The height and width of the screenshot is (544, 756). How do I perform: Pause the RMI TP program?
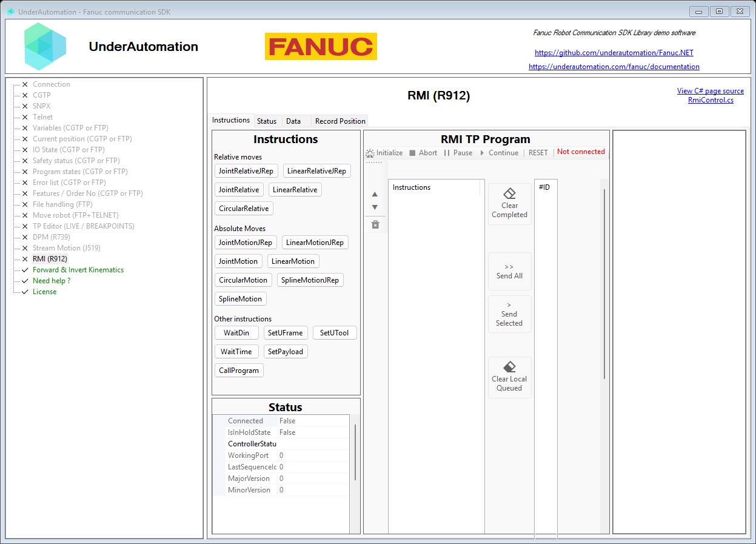coord(458,153)
